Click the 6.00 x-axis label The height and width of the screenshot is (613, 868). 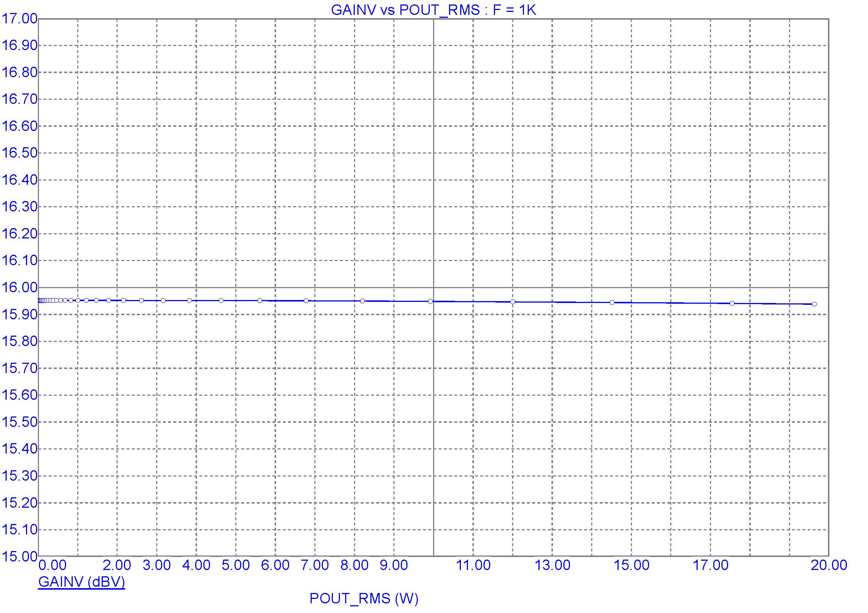(x=275, y=566)
